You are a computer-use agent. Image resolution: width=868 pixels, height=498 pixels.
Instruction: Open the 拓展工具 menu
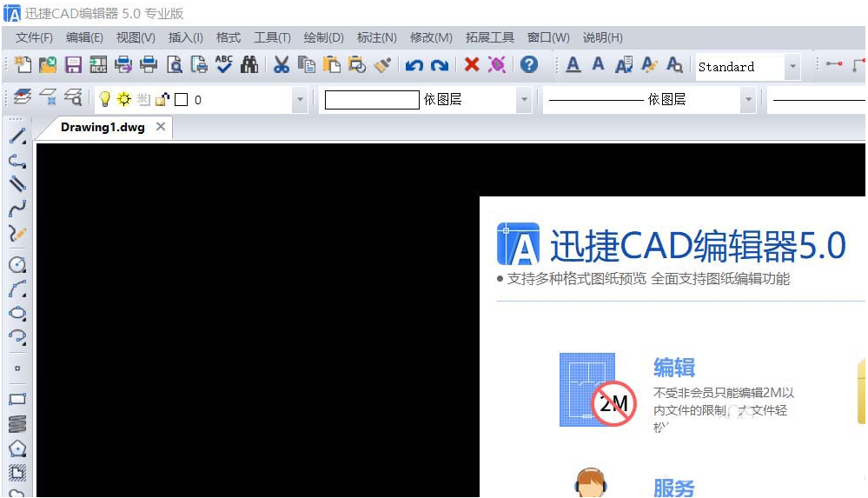[489, 37]
